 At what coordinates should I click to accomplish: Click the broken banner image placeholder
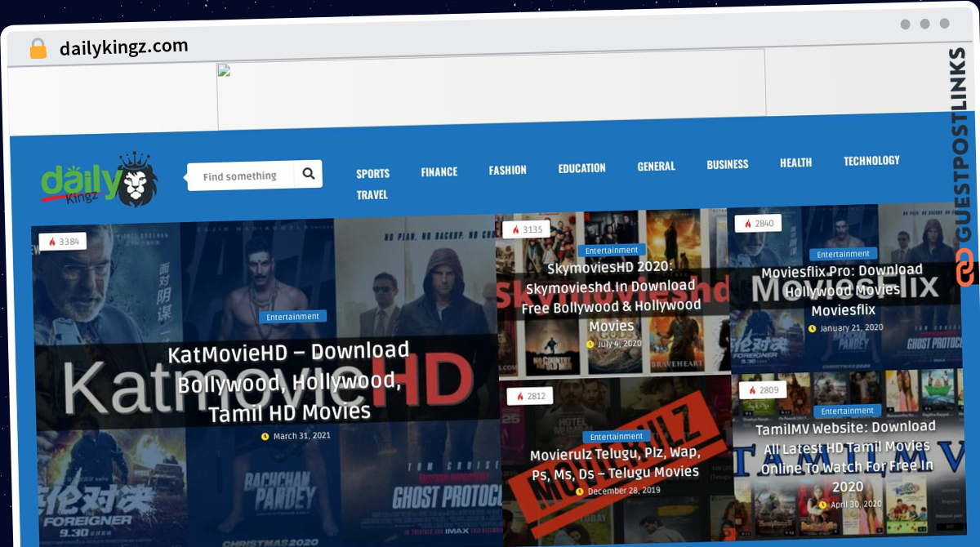491,88
